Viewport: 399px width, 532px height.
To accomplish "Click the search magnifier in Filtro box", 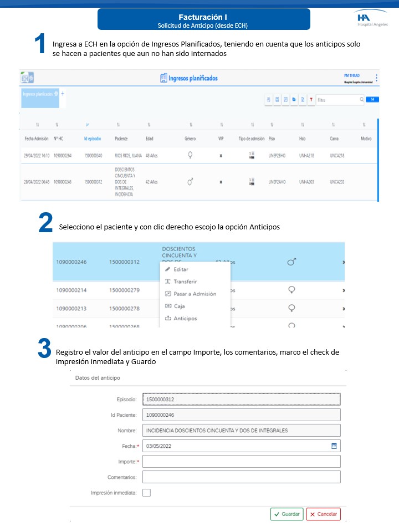I will pos(362,100).
